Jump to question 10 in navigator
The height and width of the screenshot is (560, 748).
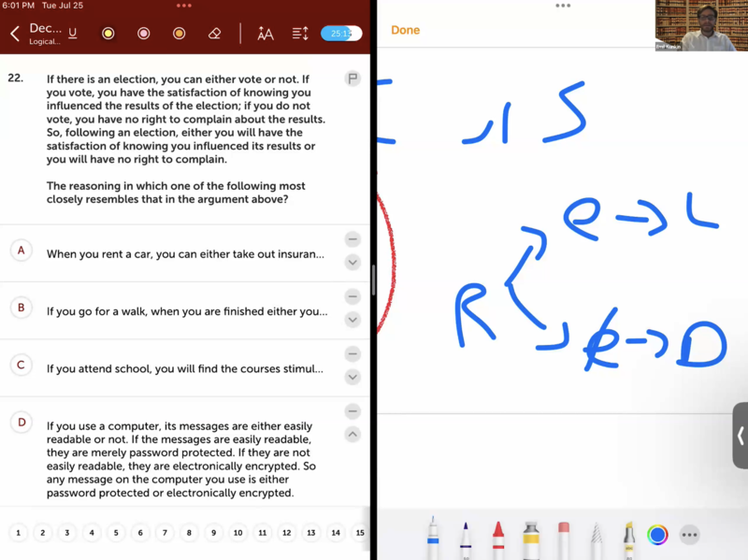(x=238, y=533)
